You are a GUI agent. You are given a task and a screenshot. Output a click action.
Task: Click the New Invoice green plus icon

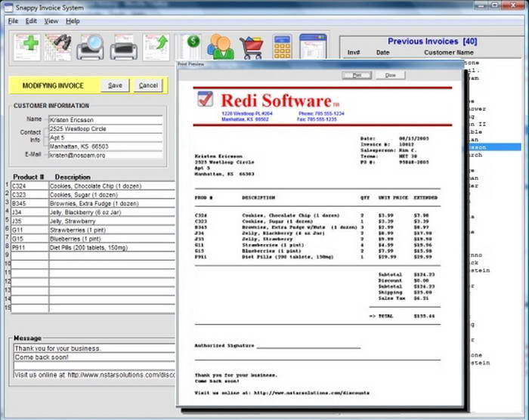(x=25, y=46)
